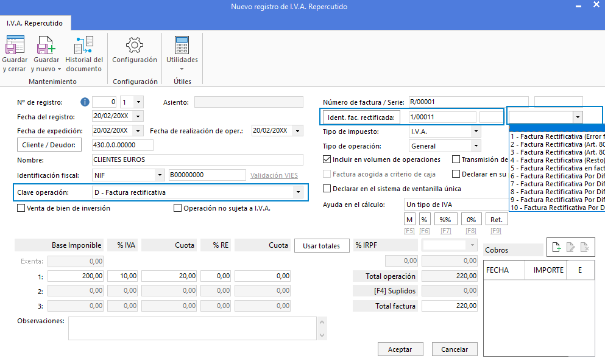This screenshot has height=364, width=605.
Task: Click the % IVA field 10,00
Action: (x=122, y=276)
